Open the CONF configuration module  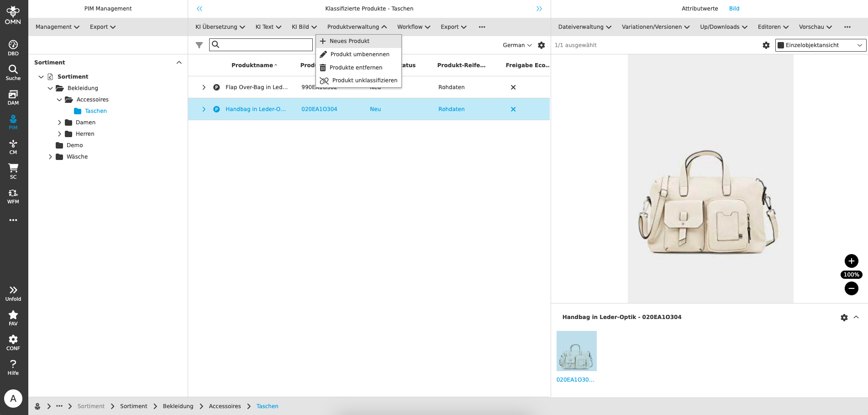click(13, 342)
